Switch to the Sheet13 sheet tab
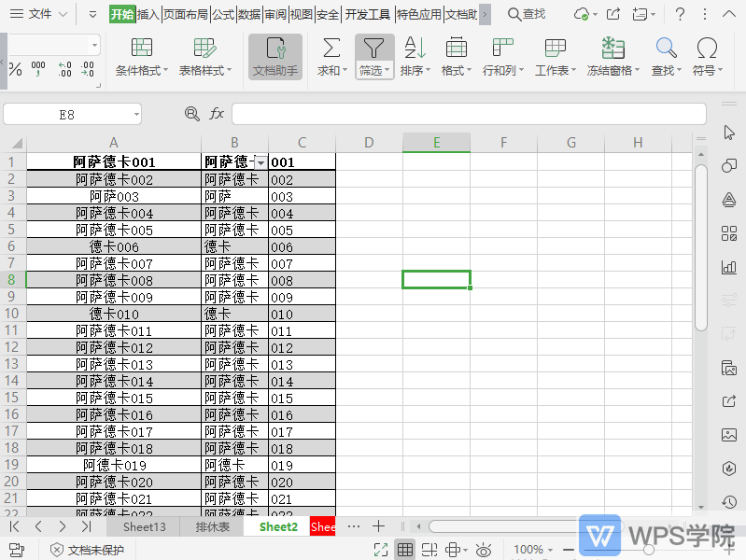The height and width of the screenshot is (560, 746). pyautogui.click(x=145, y=526)
